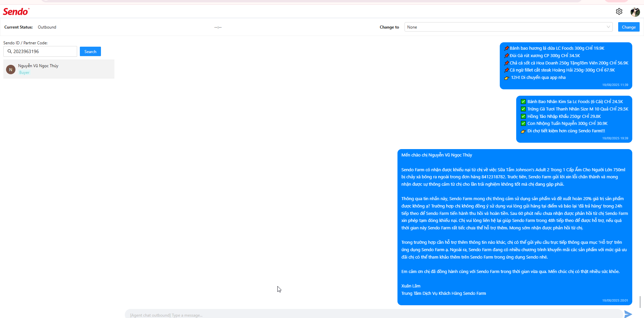Click the search magnifier icon in ID field

coord(9,51)
